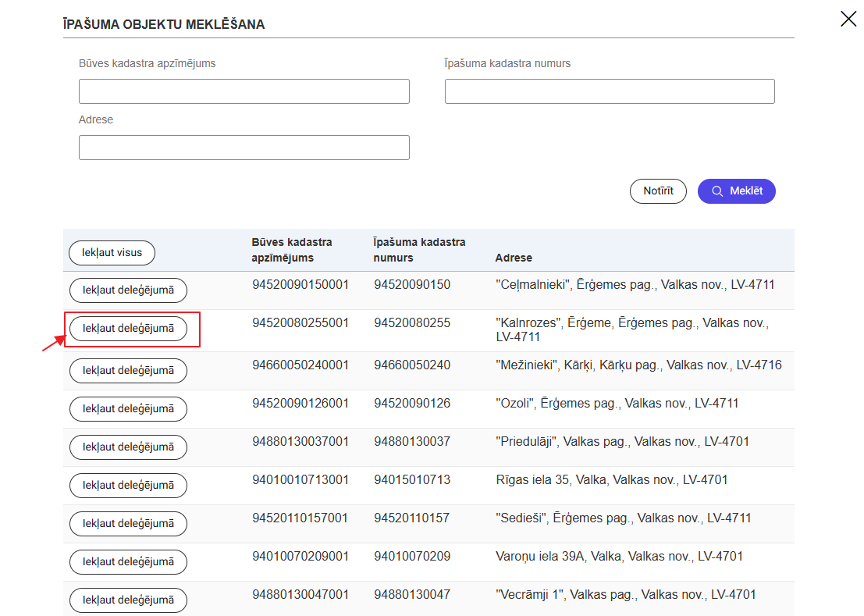
Task: Click the Meklēt search button
Action: pos(736,191)
